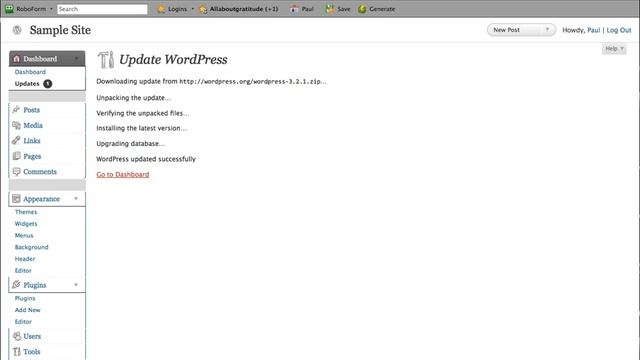
Task: Click the Appearance icon
Action: click(x=16, y=199)
